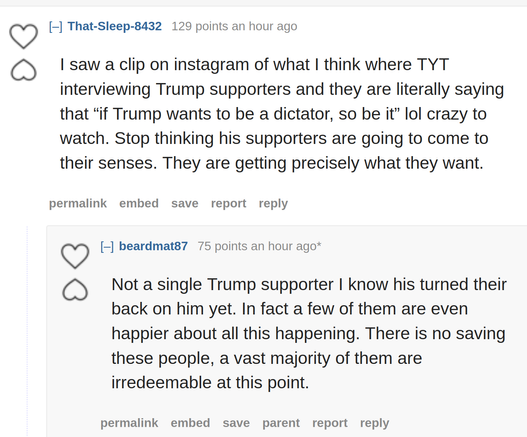The height and width of the screenshot is (437, 527).
Task: Open permalink for beardmat87's reply
Action: pos(129,423)
